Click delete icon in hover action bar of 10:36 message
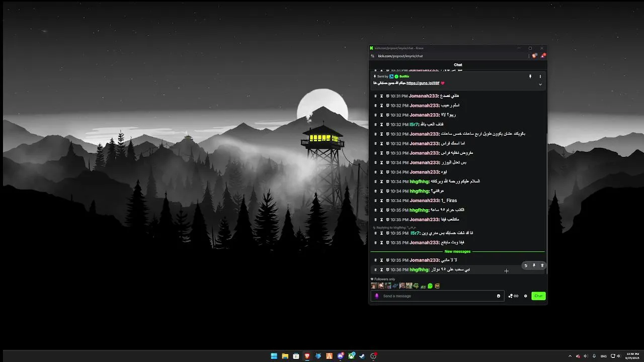 tap(542, 265)
